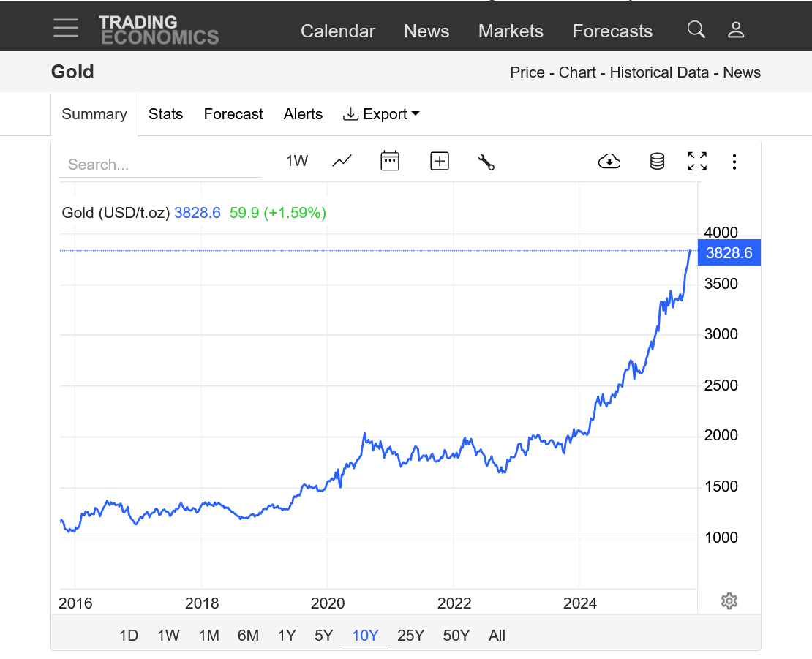The image size is (812, 659).
Task: Download chart via cloud icon
Action: coord(609,162)
